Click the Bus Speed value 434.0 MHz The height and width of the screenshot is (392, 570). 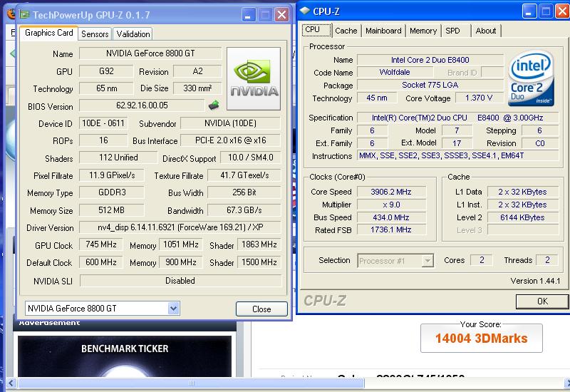pyautogui.click(x=391, y=217)
